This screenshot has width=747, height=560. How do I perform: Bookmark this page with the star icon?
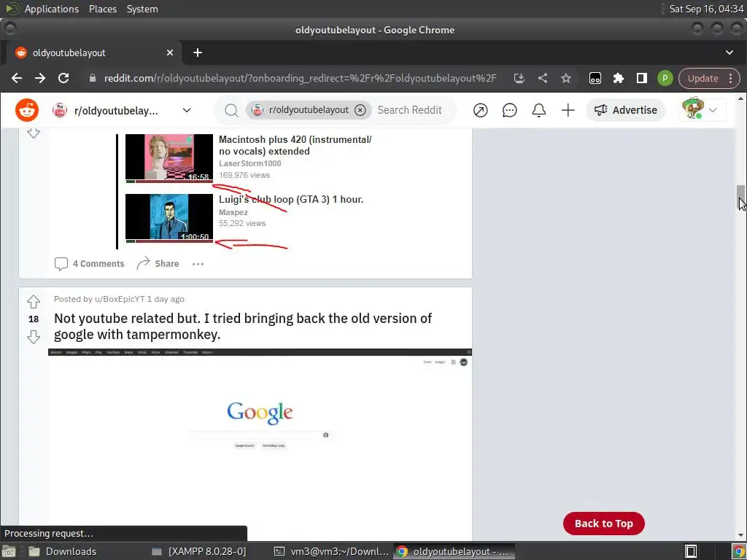(566, 78)
